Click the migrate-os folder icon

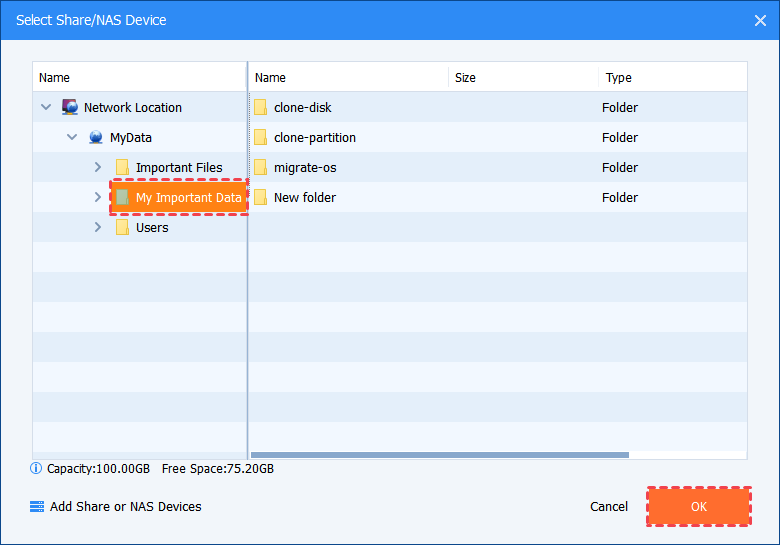point(260,167)
